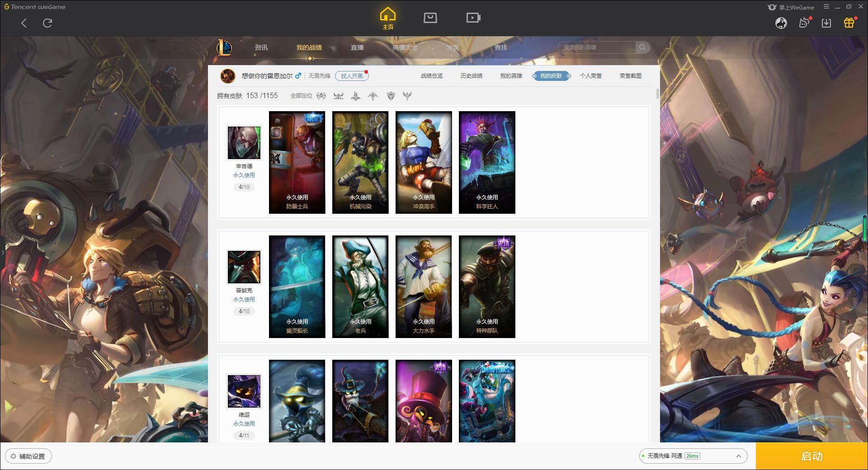Switch to the 我的战绩 tab
The height and width of the screenshot is (470, 868).
pyautogui.click(x=309, y=47)
